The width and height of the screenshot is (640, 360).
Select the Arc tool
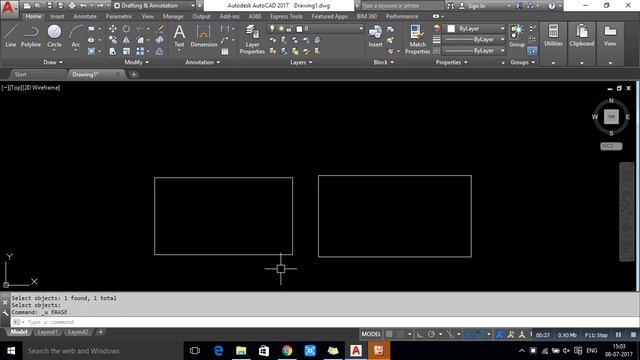click(x=76, y=36)
